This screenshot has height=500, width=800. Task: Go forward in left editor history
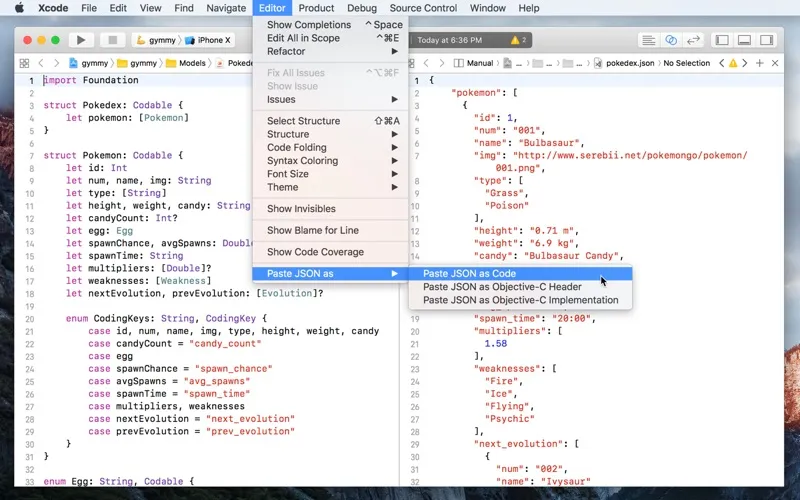[x=57, y=63]
